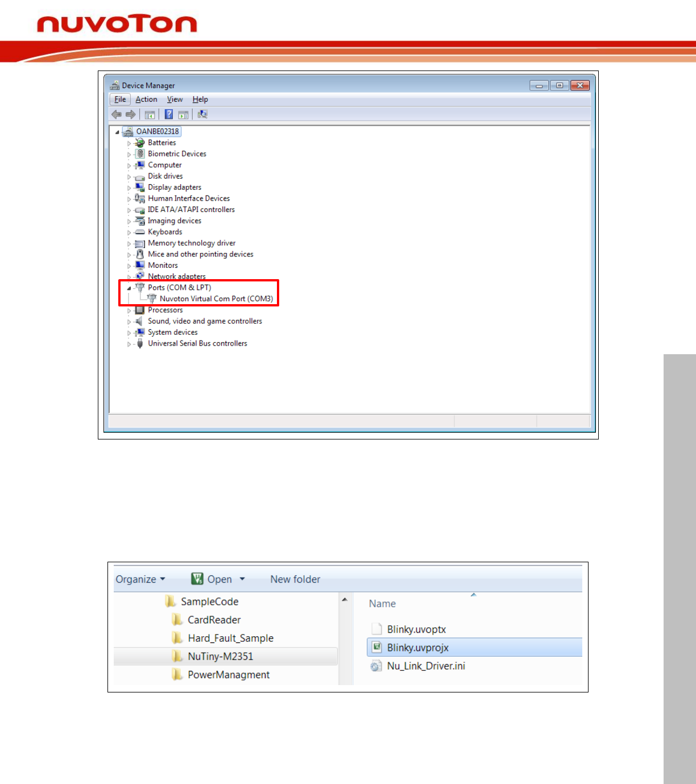Select Nuvoton Virtual Com Port (COM3) entry

[216, 298]
